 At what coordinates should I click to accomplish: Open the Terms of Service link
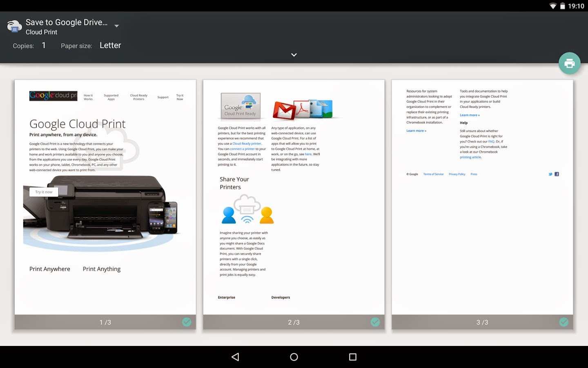(433, 174)
